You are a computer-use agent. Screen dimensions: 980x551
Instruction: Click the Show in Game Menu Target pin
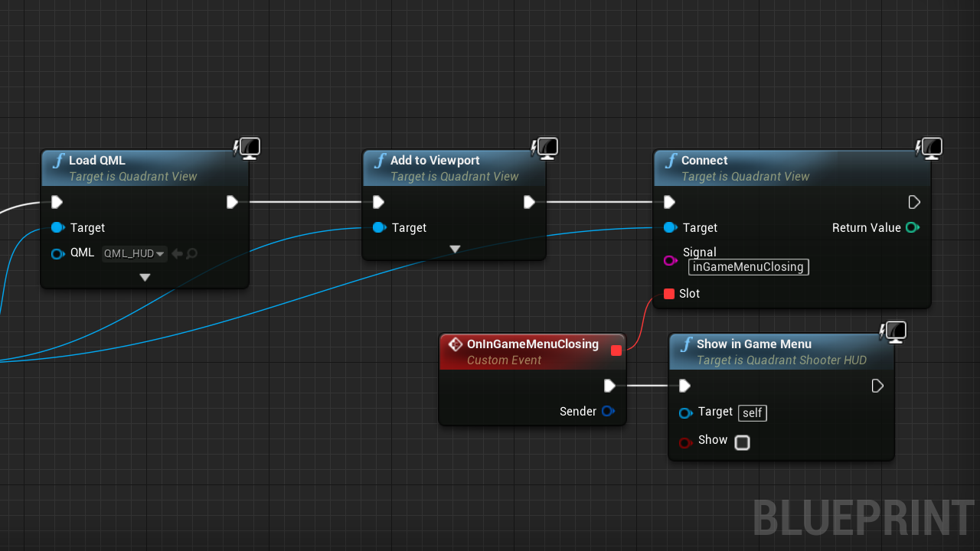coord(685,413)
